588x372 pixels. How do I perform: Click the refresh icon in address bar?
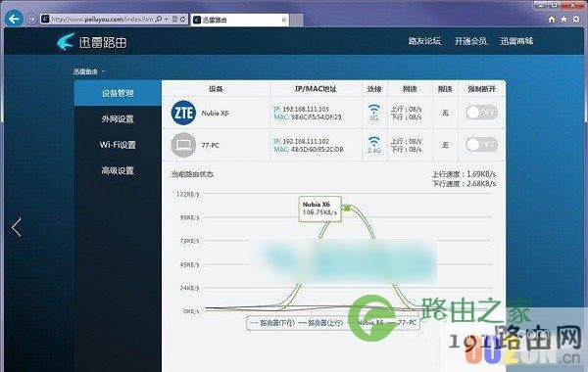pos(182,19)
